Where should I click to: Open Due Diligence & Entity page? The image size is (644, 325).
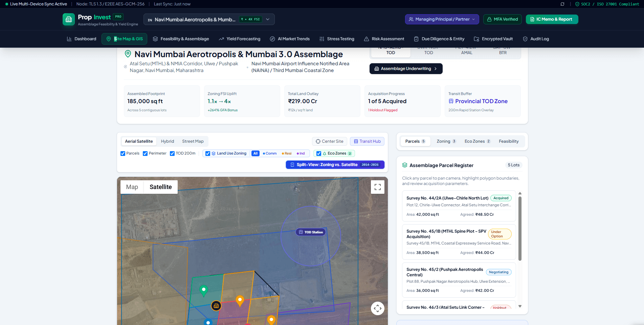(x=439, y=39)
